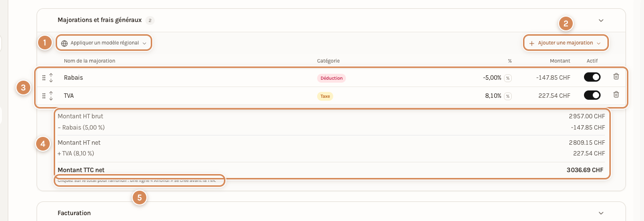Click the Taxe category badge
Screen dimensions: 644x221
(325, 96)
